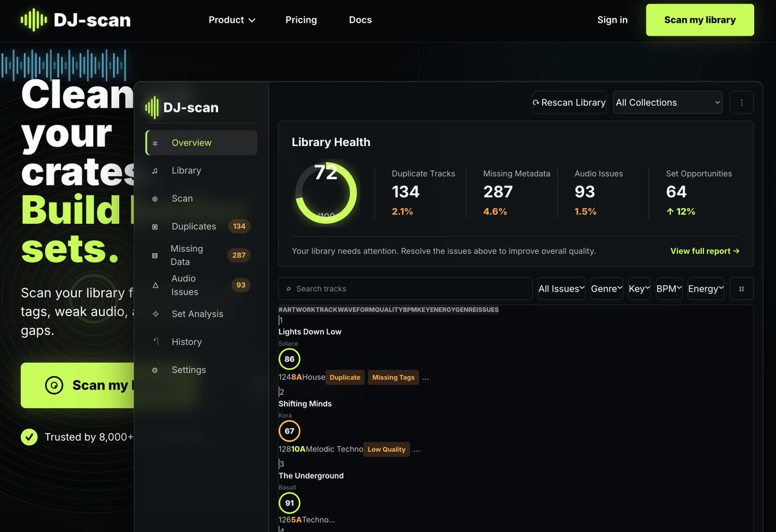Click the hash icon beside Overview
The height and width of the screenshot is (532, 776).
[x=155, y=143]
